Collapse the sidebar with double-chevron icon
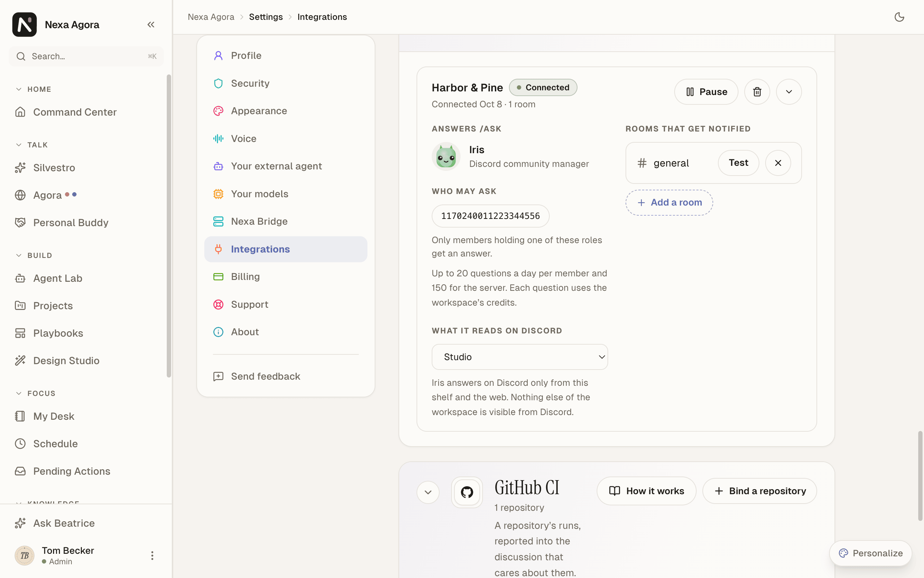924x578 pixels. click(151, 25)
